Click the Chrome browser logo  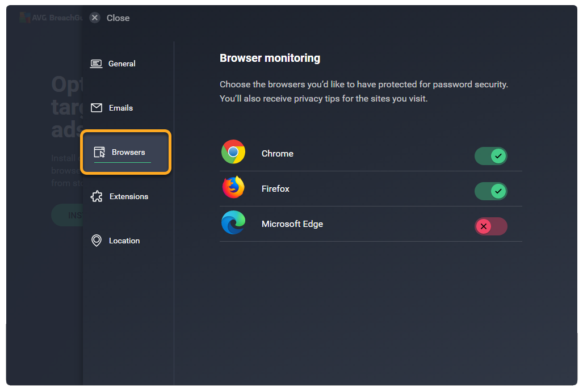click(x=233, y=152)
